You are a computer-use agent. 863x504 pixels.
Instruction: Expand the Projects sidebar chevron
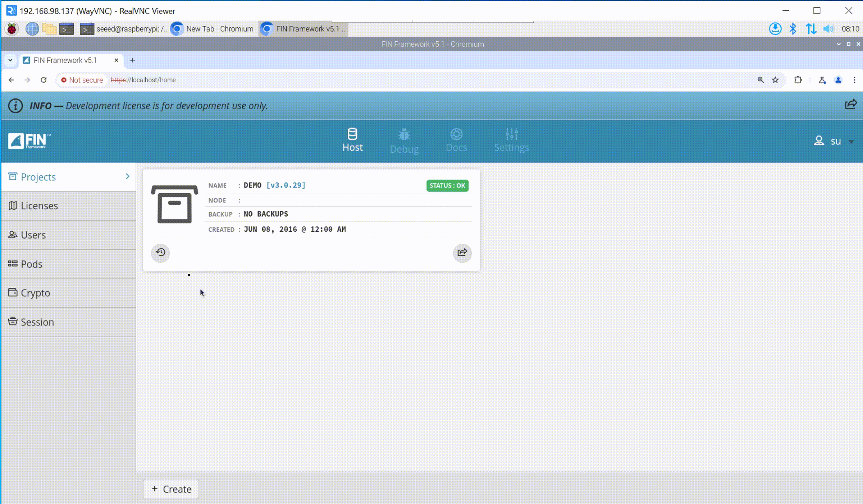coord(127,176)
